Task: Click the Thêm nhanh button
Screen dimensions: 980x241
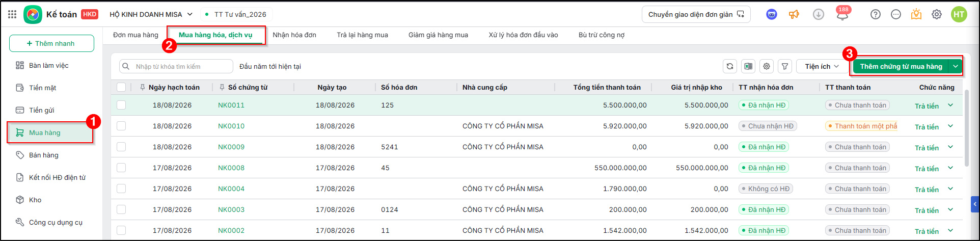Action: 51,43
